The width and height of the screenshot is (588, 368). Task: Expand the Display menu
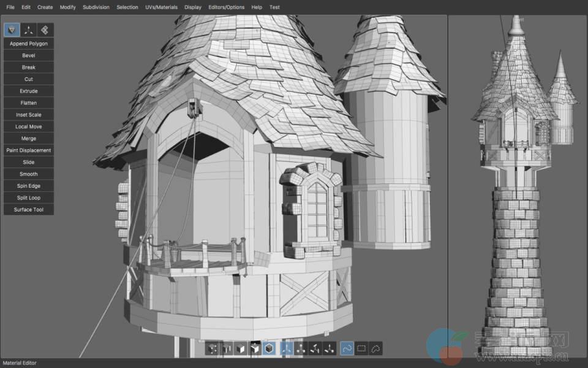192,7
